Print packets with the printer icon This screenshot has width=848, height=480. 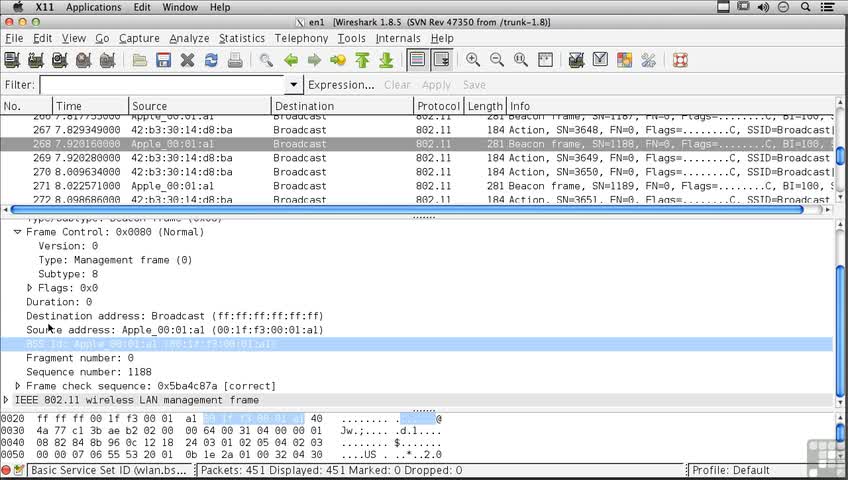point(235,60)
